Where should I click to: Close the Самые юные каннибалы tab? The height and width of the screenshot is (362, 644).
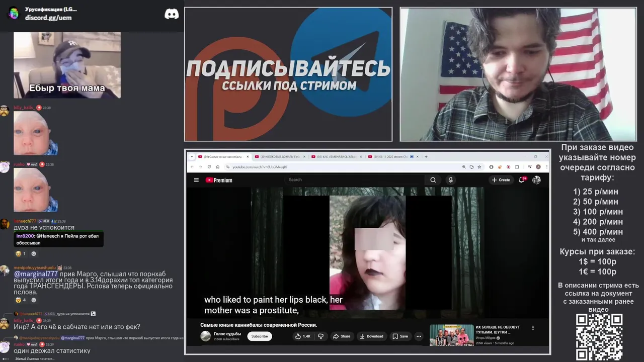pos(248,156)
